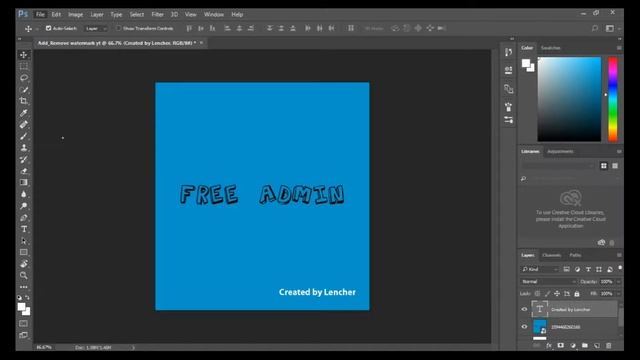Select the Brush tool

click(24, 136)
